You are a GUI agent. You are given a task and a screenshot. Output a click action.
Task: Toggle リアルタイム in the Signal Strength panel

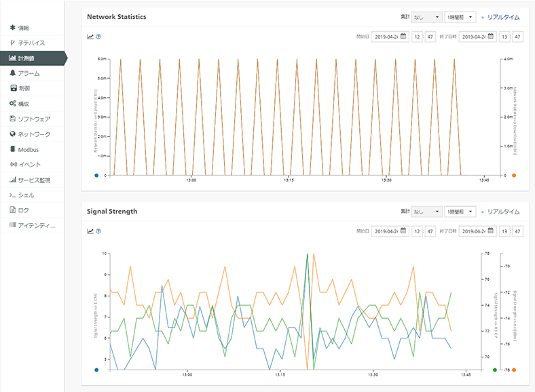tap(500, 212)
